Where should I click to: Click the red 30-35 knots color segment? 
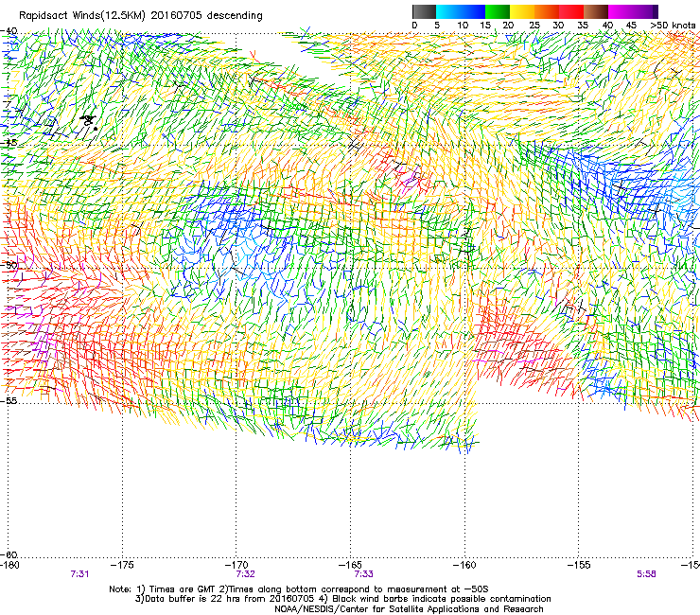[571, 11]
